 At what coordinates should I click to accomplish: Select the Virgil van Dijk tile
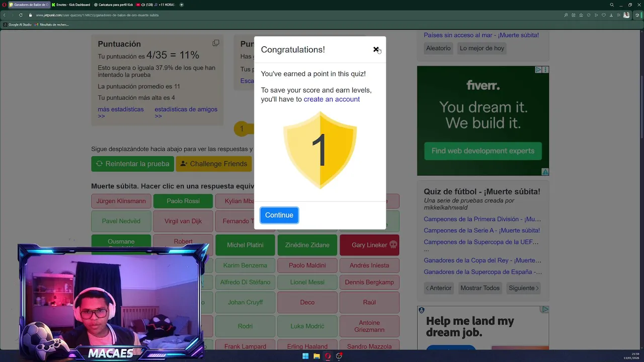coord(183,221)
